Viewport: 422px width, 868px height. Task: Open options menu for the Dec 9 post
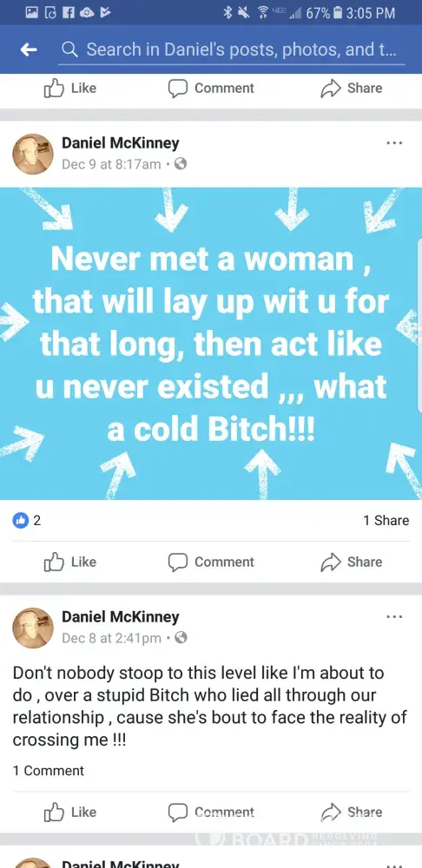pos(394,143)
